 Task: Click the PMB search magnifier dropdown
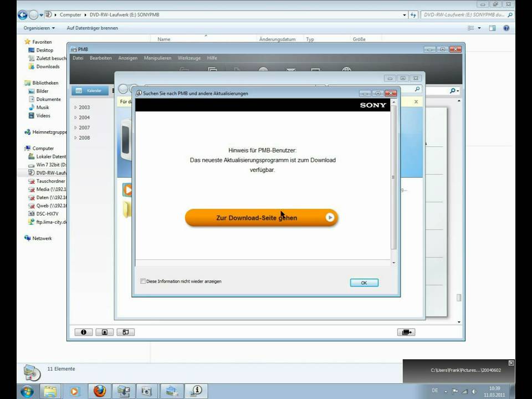454,90
